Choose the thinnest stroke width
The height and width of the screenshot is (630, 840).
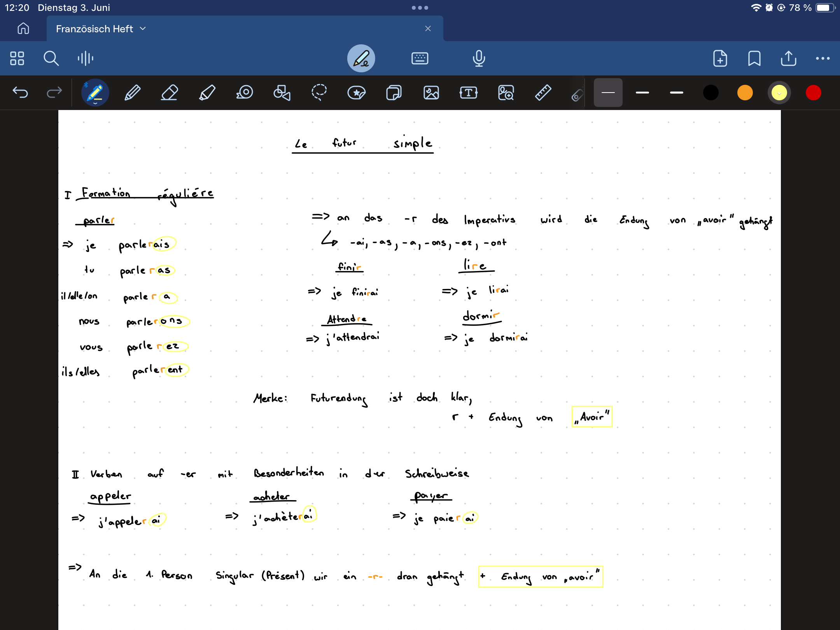pyautogui.click(x=608, y=93)
